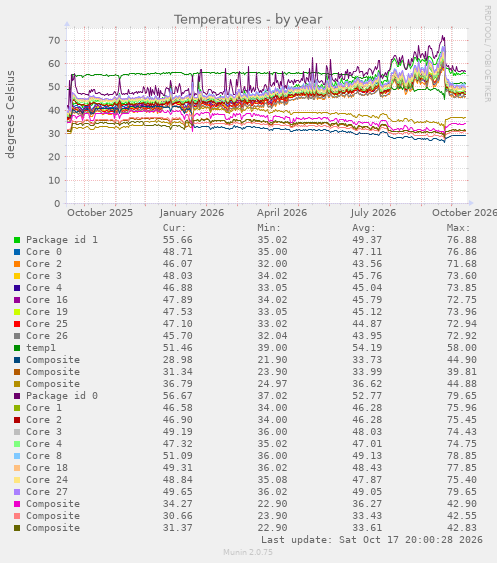Click the "April 2026" x-axis label
Screen dimensions: 497x563
tap(282, 213)
